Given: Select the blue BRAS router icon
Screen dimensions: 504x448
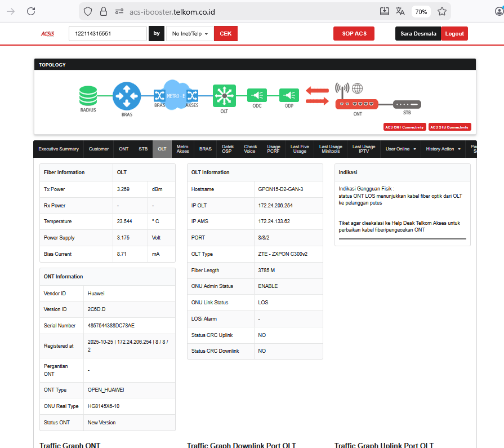Looking at the screenshot, I should pos(127,96).
